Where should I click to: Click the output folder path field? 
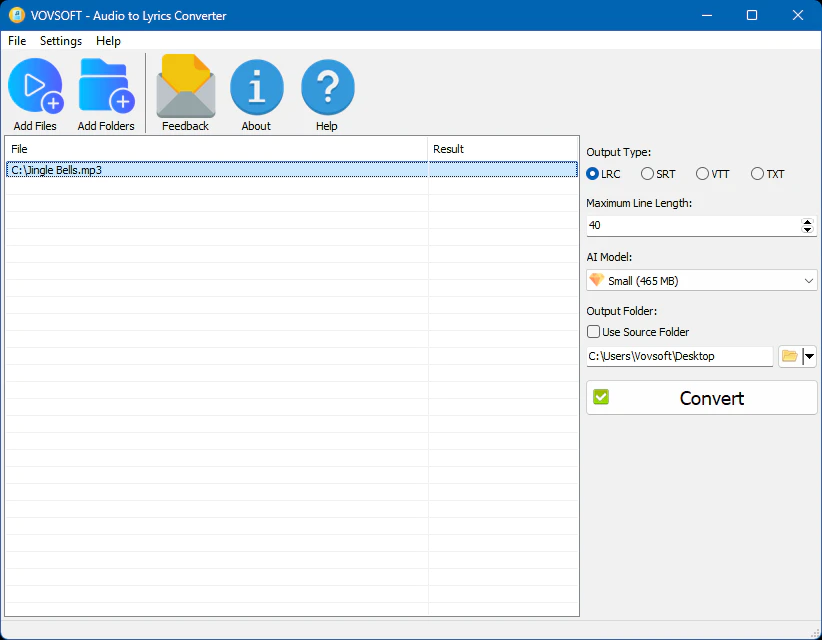tap(679, 356)
